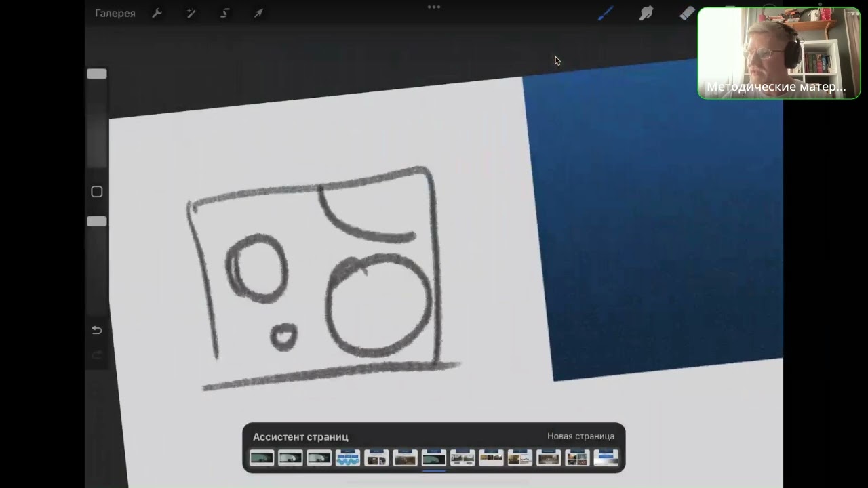The image size is (868, 488).
Task: Open the first page thumbnail in Page Assist
Action: [262, 458]
